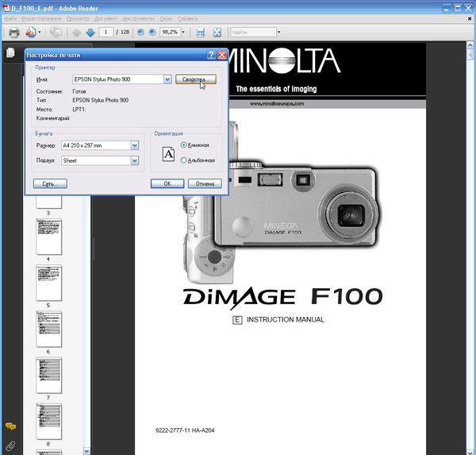476x455 pixels.
Task: Select the Книжная portrait orientation
Action: tap(195, 145)
